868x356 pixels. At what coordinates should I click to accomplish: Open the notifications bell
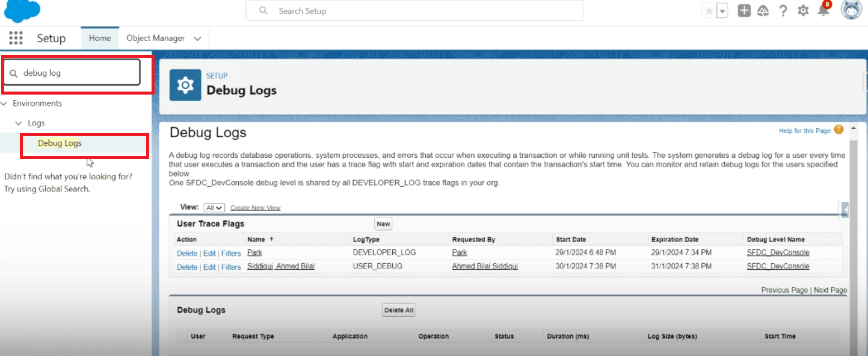(822, 10)
